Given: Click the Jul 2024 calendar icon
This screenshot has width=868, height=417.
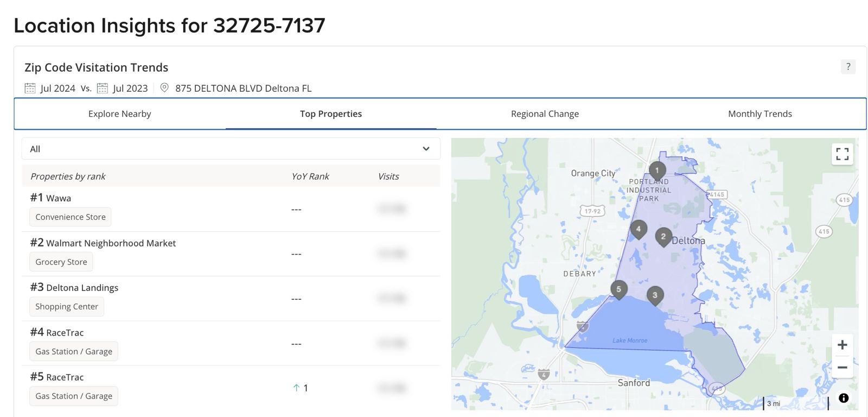Looking at the screenshot, I should pos(30,88).
